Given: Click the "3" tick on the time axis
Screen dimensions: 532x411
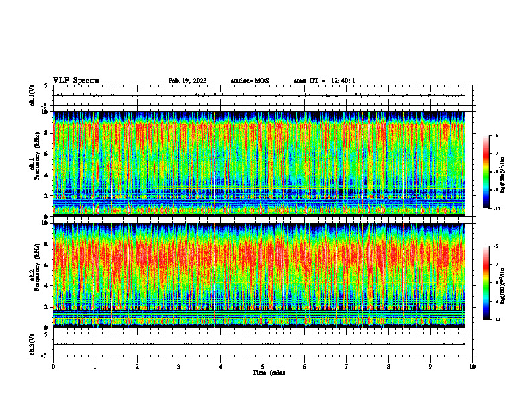Looking at the screenshot, I should tap(179, 367).
